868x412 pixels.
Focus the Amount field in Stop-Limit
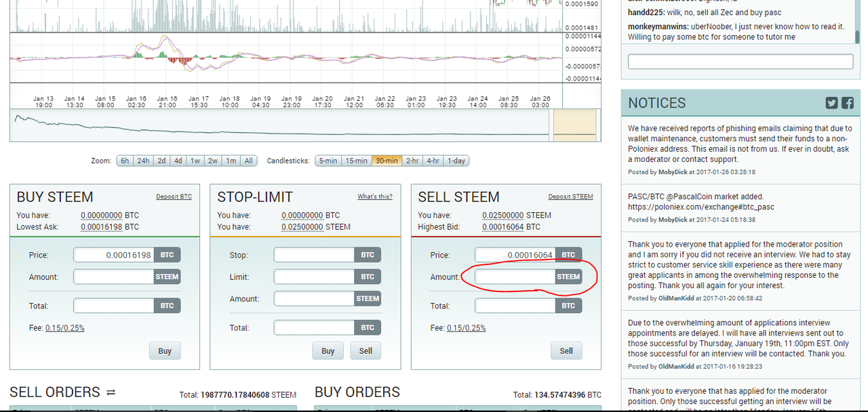click(314, 298)
